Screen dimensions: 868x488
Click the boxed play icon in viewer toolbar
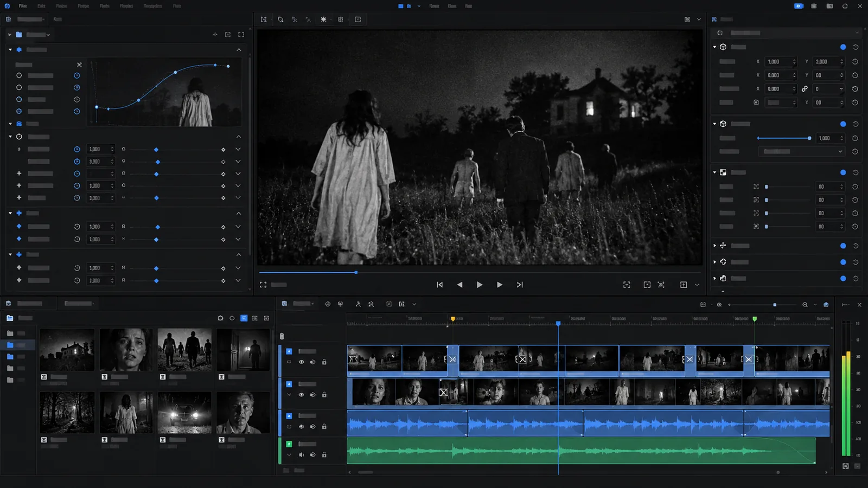click(358, 20)
